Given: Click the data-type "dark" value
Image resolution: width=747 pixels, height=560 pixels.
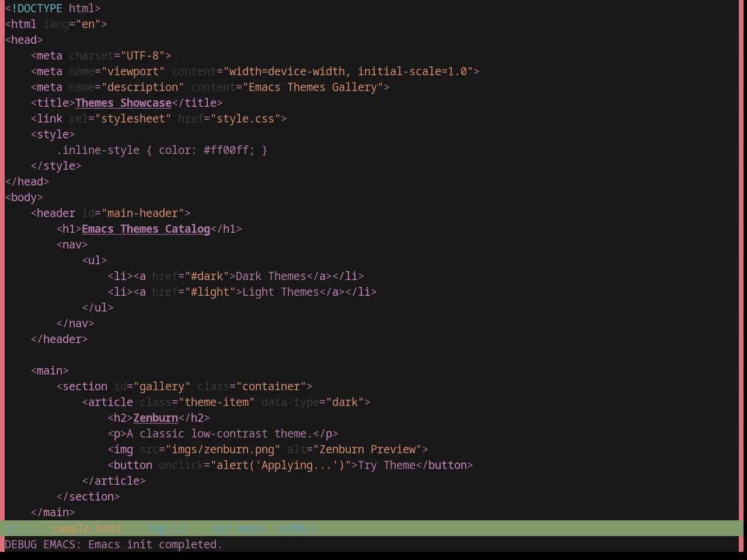Looking at the screenshot, I should [x=345, y=402].
